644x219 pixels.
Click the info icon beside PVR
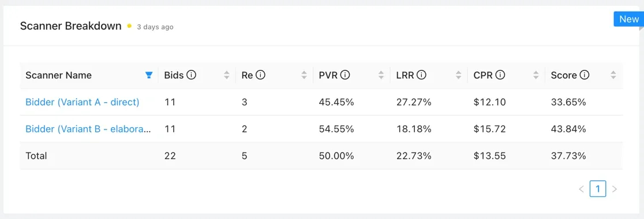click(x=345, y=75)
